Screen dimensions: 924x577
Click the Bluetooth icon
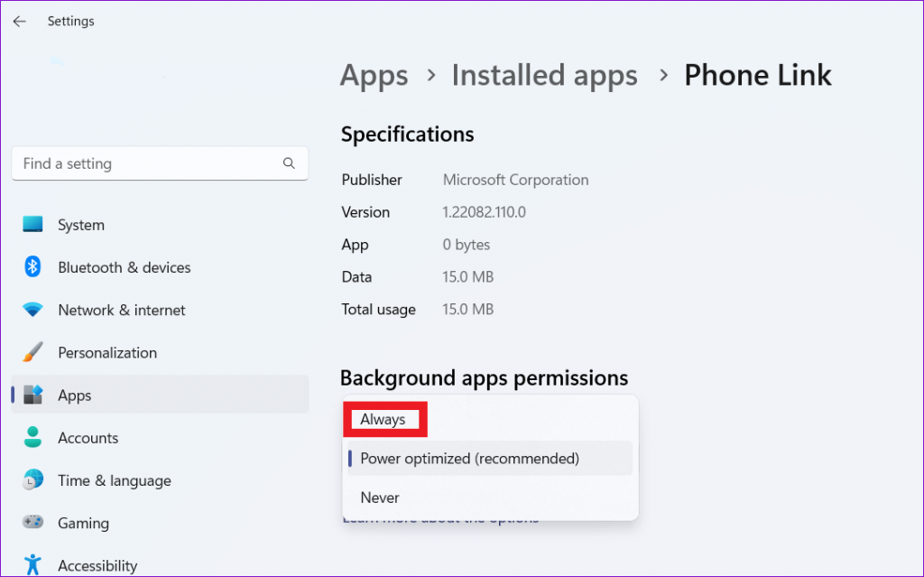tap(32, 266)
